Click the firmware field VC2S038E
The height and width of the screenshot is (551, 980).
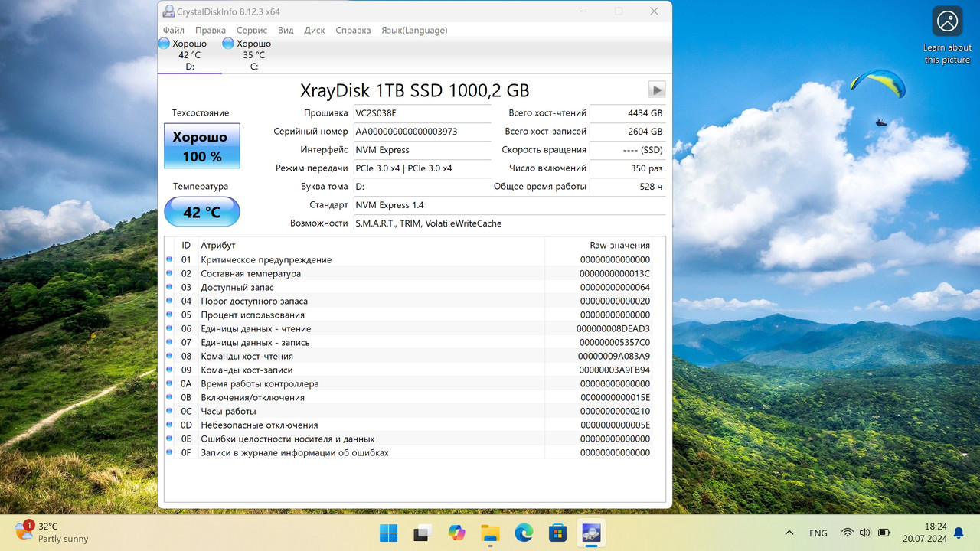[x=422, y=113]
